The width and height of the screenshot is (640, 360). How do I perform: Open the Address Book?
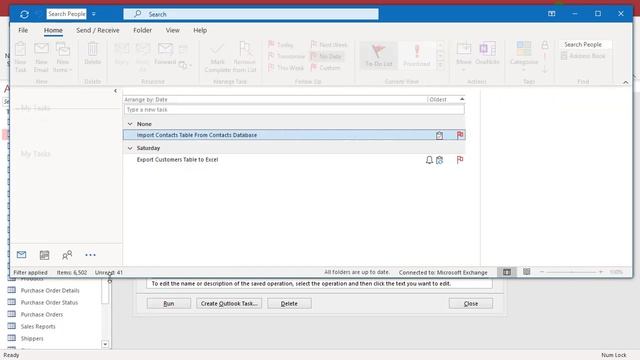pos(583,56)
